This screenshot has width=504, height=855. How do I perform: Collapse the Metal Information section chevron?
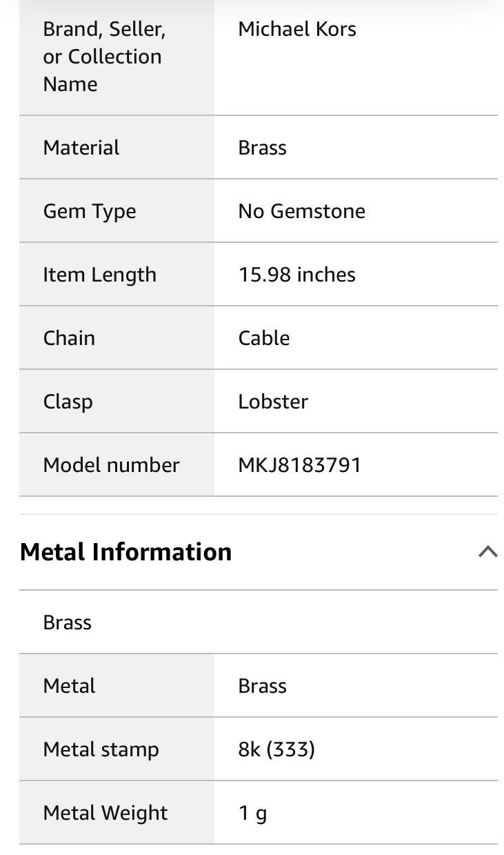(x=487, y=551)
